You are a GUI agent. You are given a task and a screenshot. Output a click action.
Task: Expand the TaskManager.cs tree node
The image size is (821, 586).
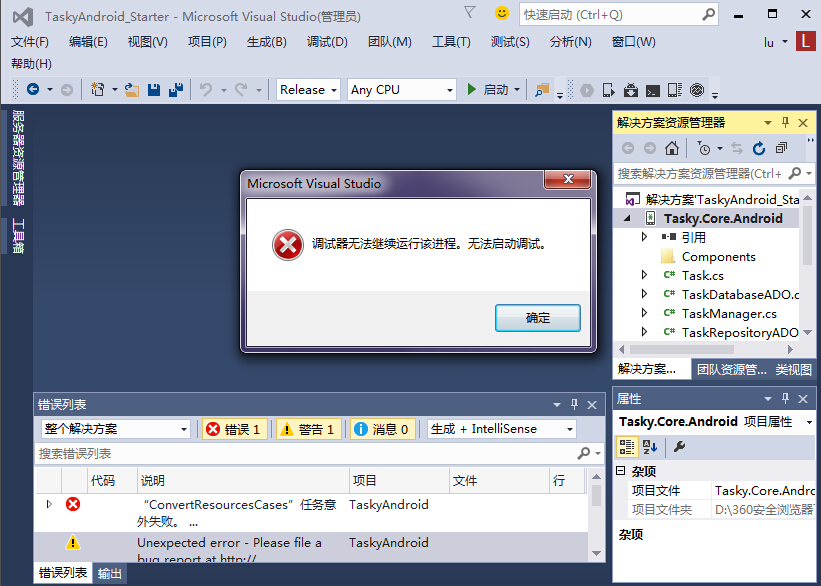click(645, 313)
